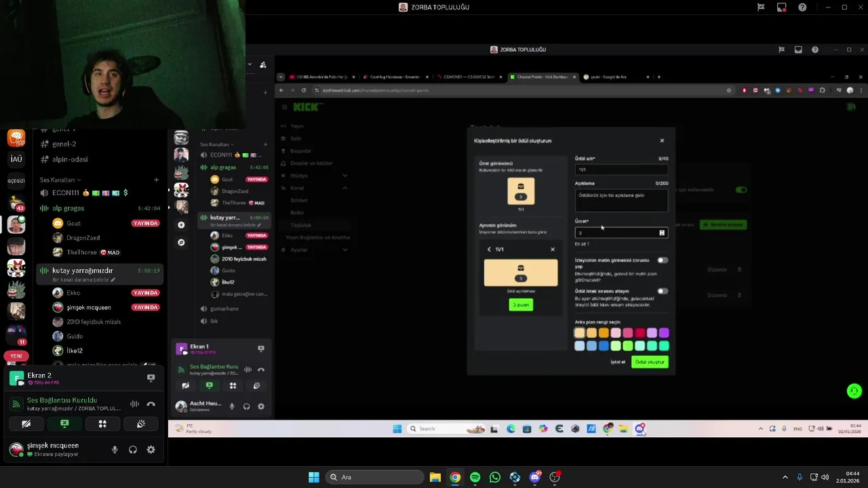Open settings gear beside Ascht Hwu in shared Discord
The width and height of the screenshot is (868, 488).
[x=261, y=407]
